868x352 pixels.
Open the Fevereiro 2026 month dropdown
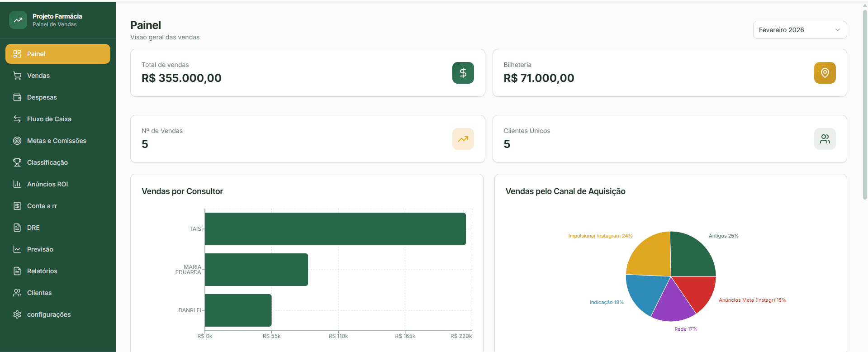point(800,30)
